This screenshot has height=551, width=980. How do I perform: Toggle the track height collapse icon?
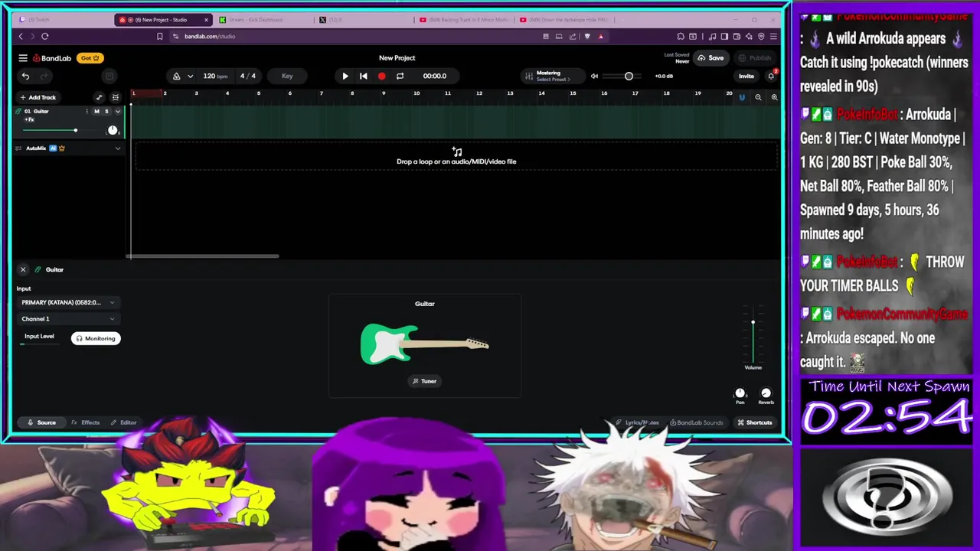[116, 97]
